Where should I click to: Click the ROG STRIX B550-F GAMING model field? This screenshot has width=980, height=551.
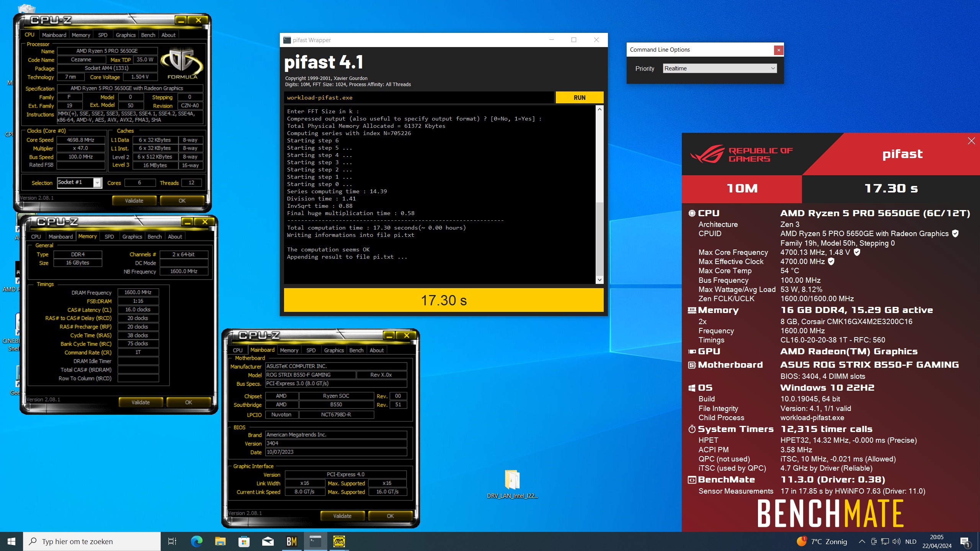(x=310, y=375)
